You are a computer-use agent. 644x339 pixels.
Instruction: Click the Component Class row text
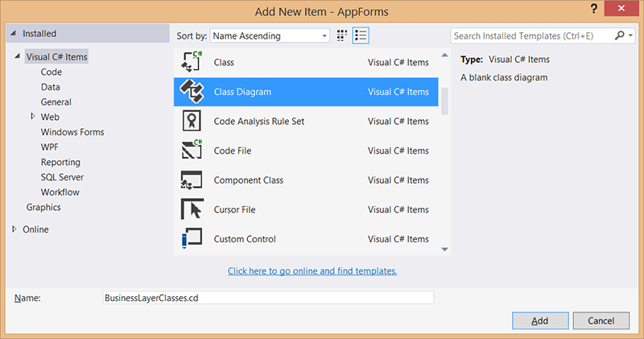tap(249, 180)
